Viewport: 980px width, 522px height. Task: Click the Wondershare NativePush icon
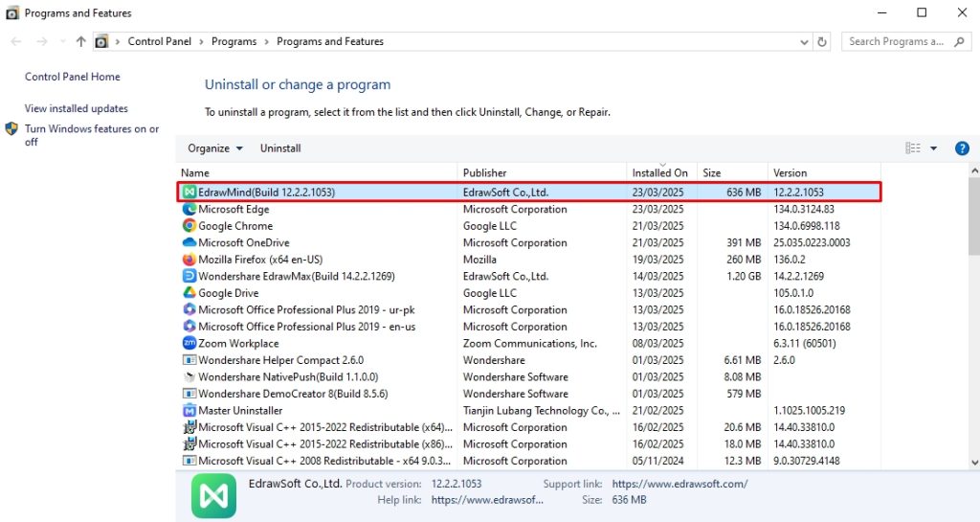(x=189, y=377)
